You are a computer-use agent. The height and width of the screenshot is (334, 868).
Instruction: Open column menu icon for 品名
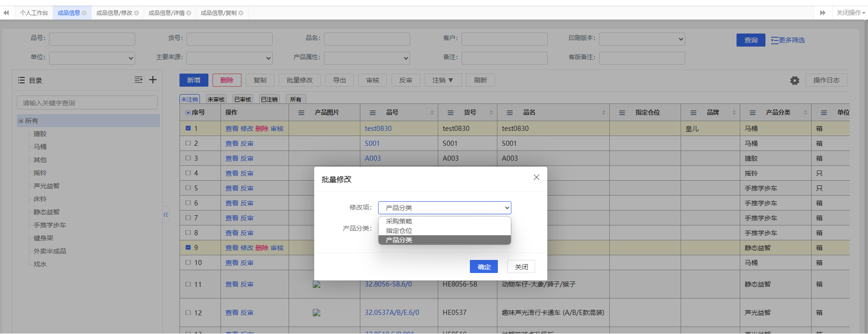[510, 113]
